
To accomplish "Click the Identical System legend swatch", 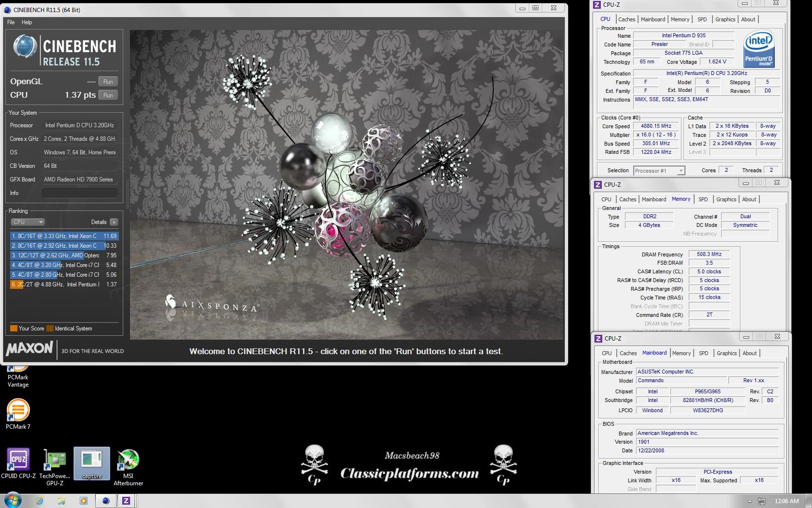I will point(50,329).
